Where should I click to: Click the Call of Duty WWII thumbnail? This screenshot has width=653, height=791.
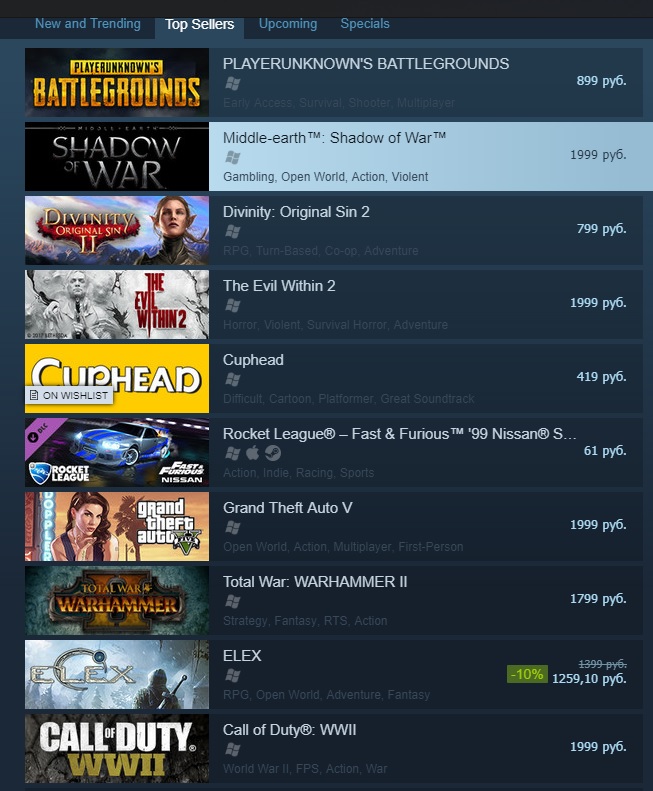[x=117, y=748]
